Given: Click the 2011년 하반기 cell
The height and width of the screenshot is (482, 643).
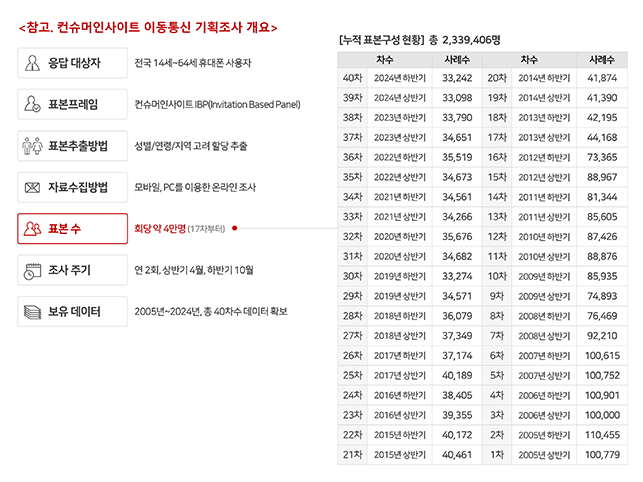Looking at the screenshot, I should click(544, 197).
